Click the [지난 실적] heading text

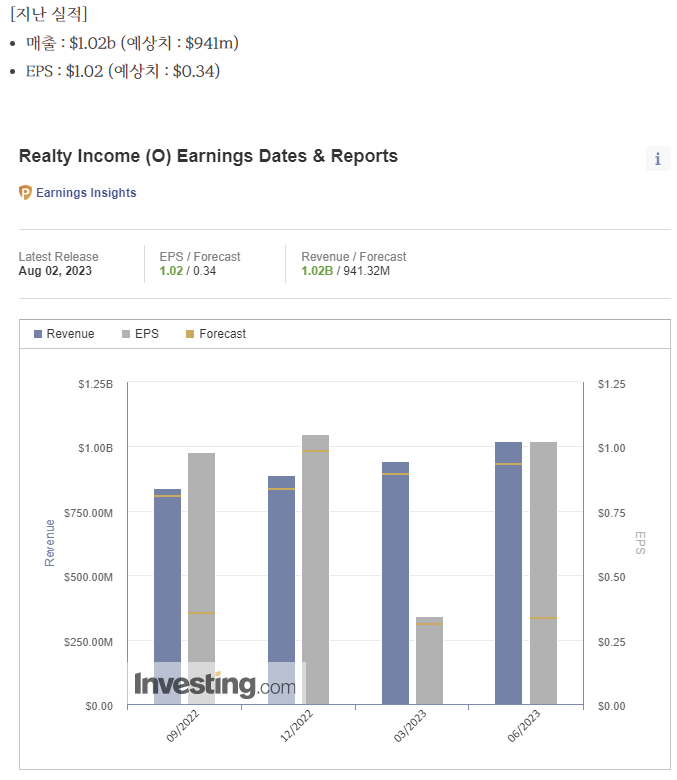[x=49, y=13]
